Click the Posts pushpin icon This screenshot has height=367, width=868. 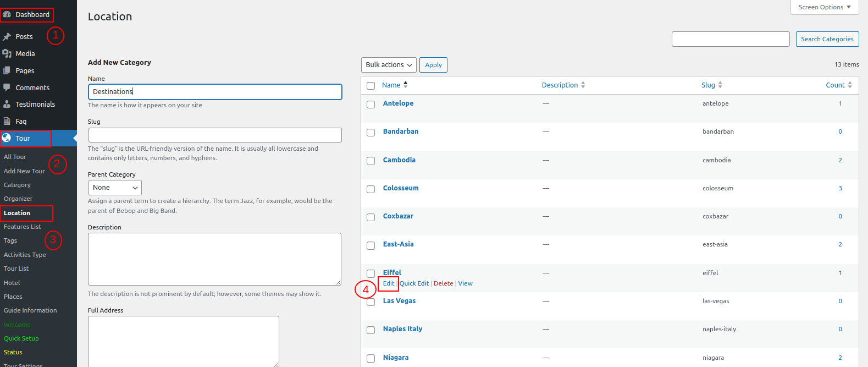click(7, 37)
